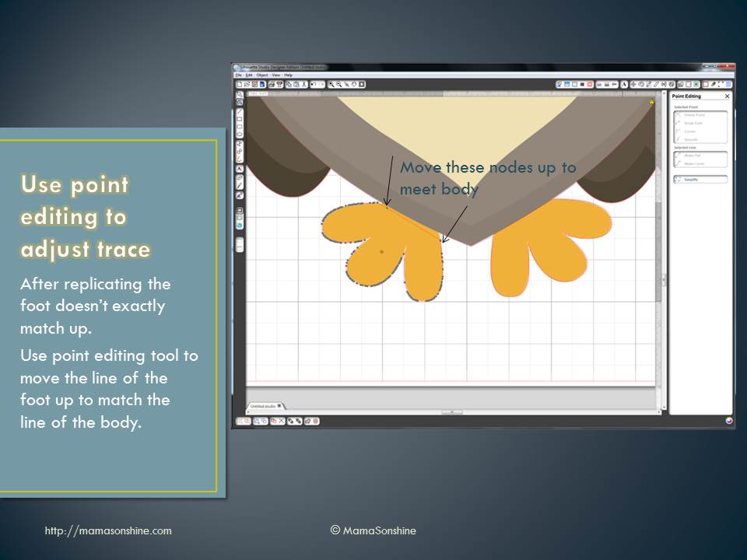This screenshot has height=560, width=747.
Task: Close the Point Editing panel
Action: tap(728, 96)
